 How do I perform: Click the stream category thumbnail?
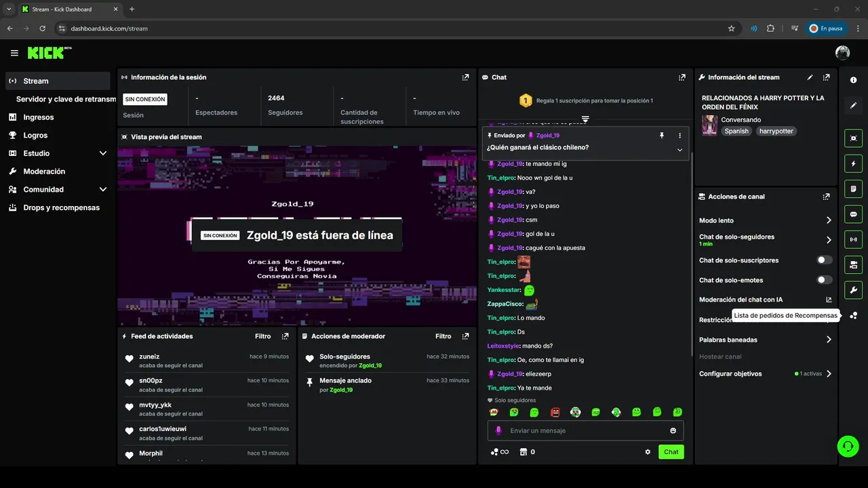click(x=709, y=125)
